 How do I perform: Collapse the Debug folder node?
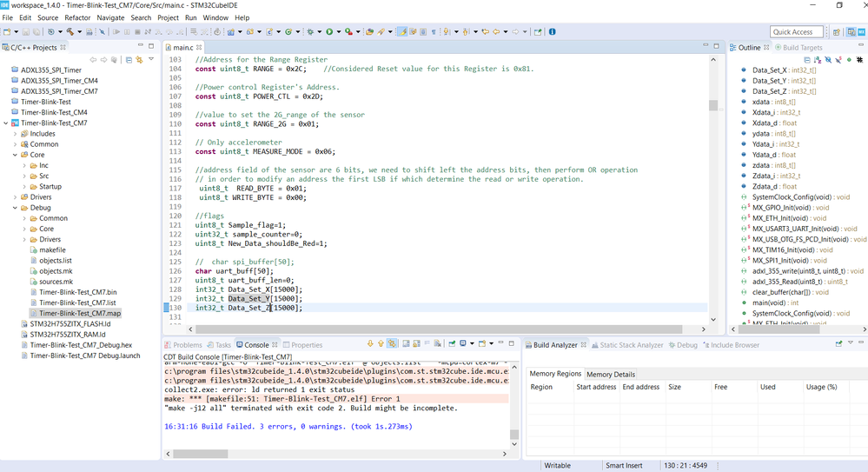[15, 208]
